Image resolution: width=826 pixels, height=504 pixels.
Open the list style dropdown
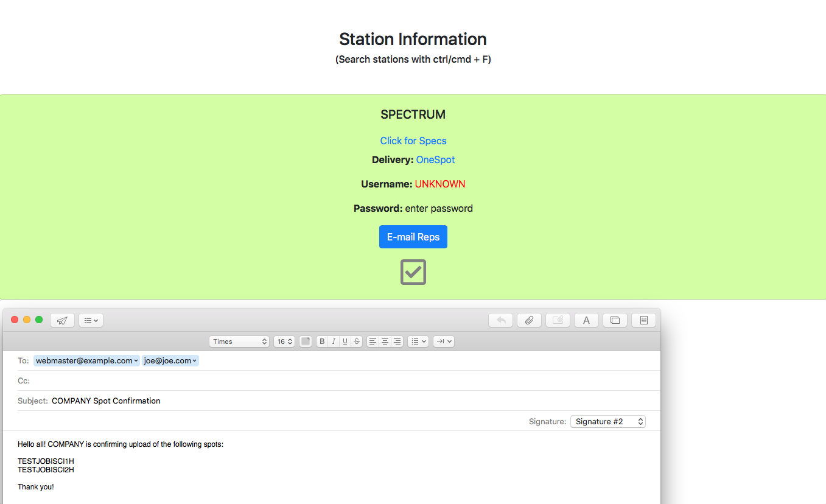tap(418, 341)
